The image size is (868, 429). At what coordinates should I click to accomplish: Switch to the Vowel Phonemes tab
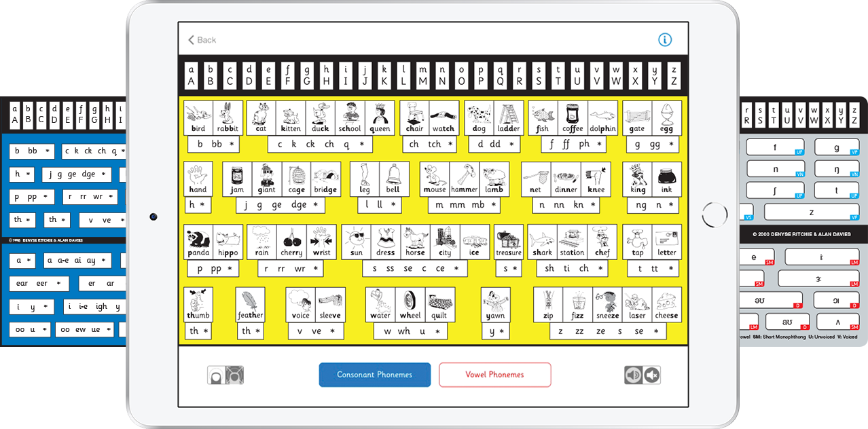tap(495, 375)
